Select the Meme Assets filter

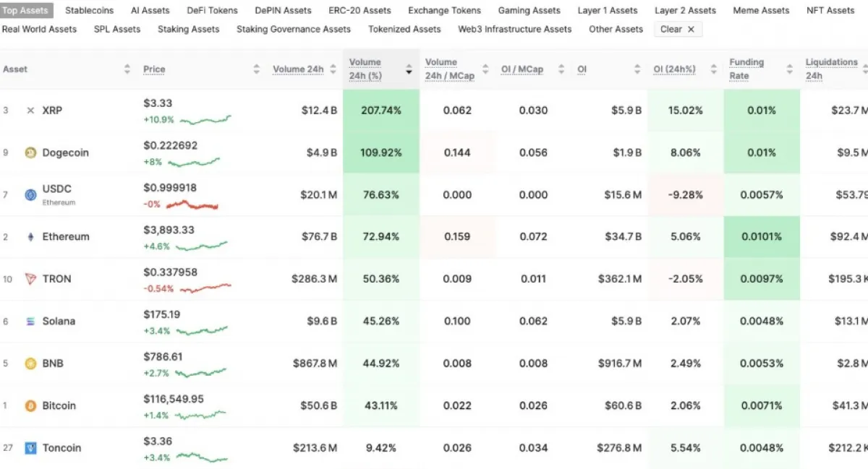(x=761, y=10)
